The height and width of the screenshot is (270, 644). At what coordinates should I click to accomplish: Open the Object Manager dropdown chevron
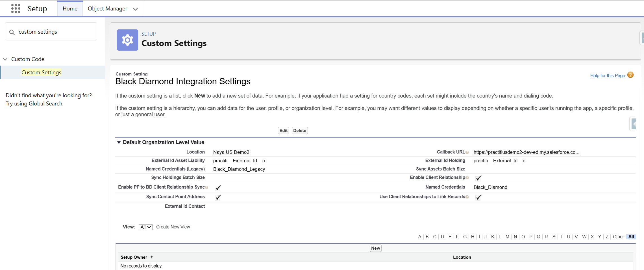click(x=136, y=9)
